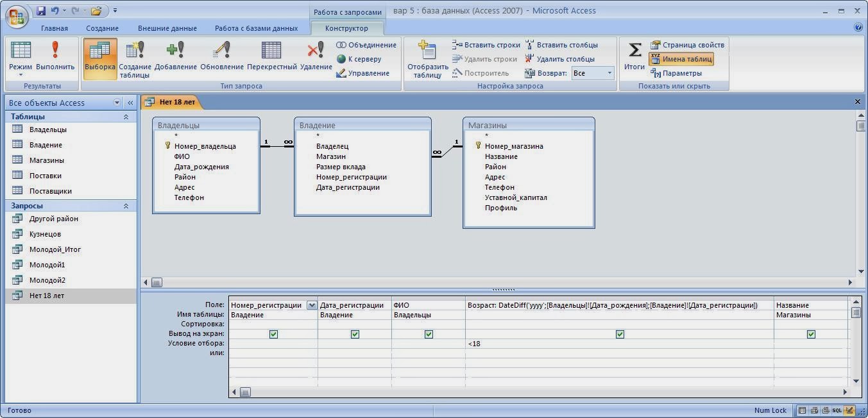Uncheck display box for Возраст column
The image size is (868, 418).
[620, 334]
